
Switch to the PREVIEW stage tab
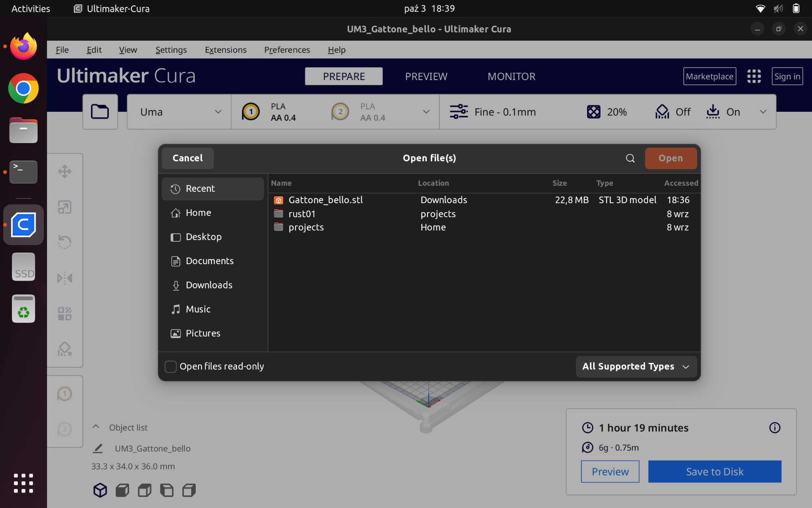[x=426, y=76]
